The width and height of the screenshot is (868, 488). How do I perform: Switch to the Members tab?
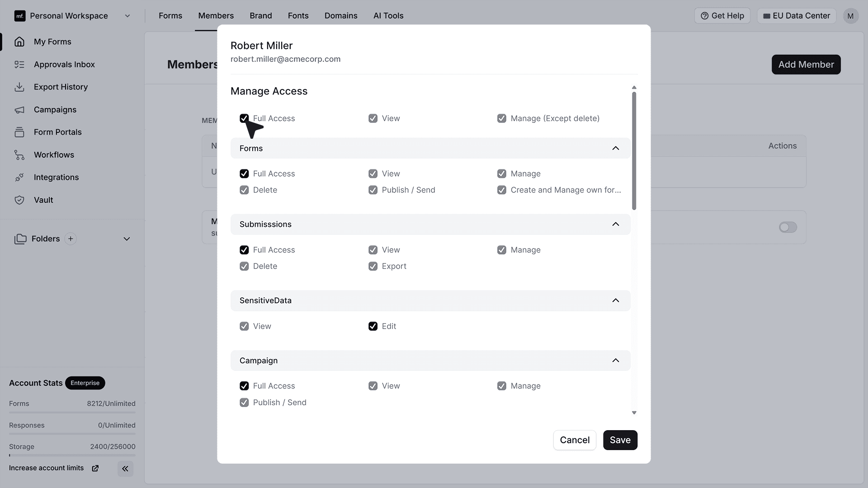pyautogui.click(x=216, y=16)
